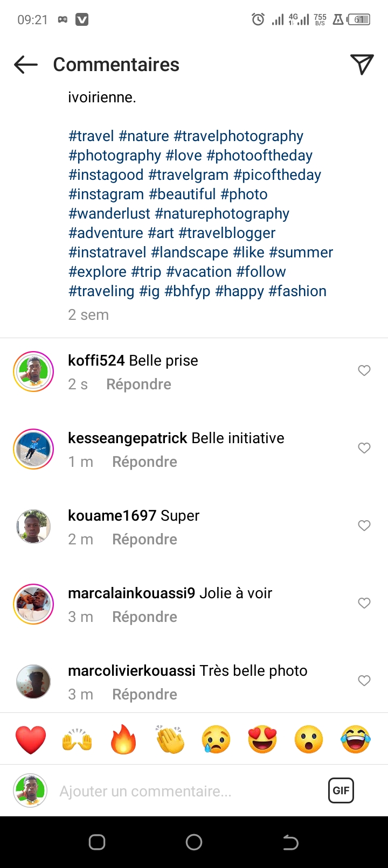
Task: Insert the laughing tears emoji
Action: pyautogui.click(x=356, y=739)
